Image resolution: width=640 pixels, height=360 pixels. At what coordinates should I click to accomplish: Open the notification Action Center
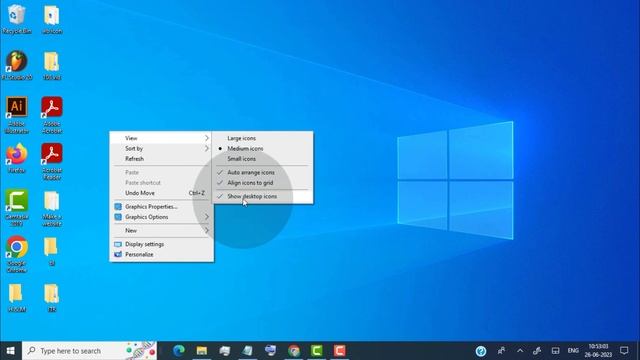624,351
